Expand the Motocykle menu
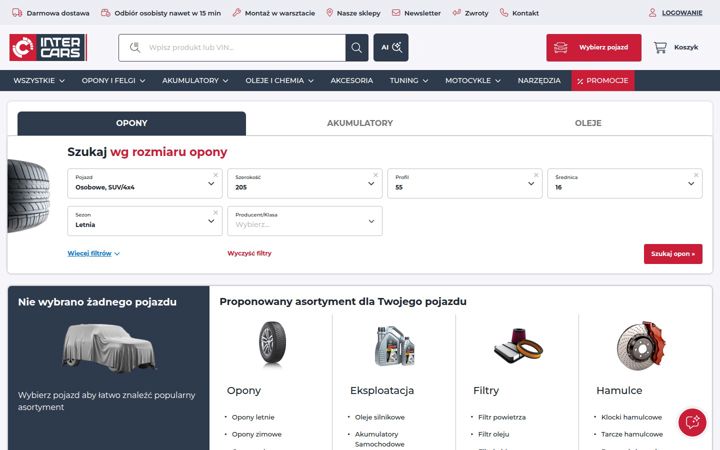720x450 pixels. point(472,80)
